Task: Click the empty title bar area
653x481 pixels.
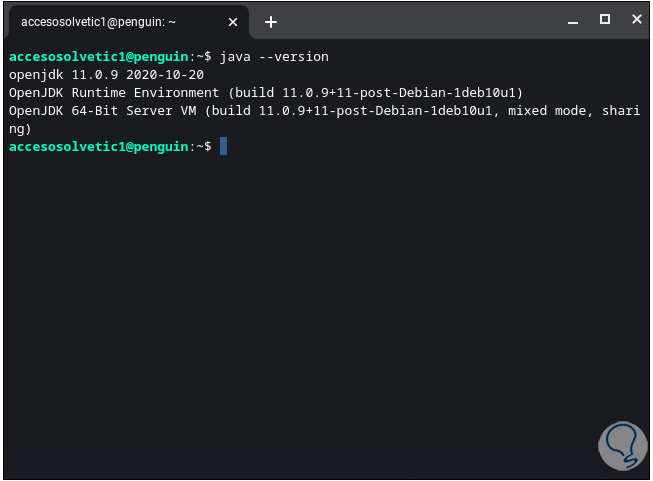Action: [420, 20]
